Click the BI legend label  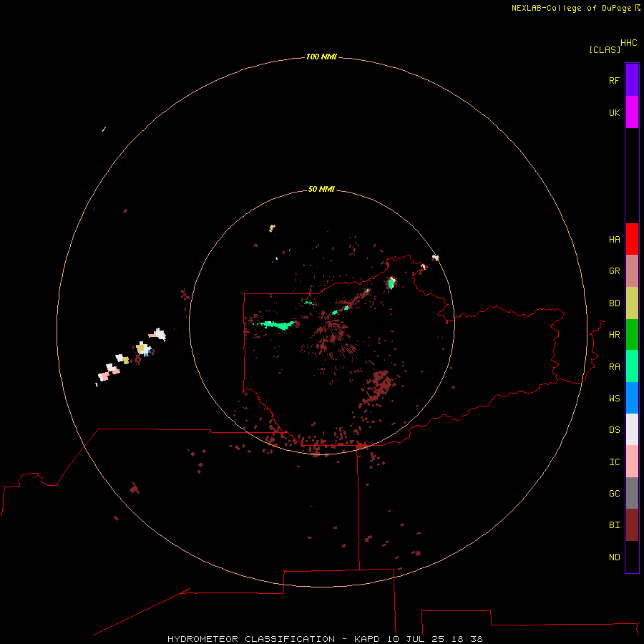tap(614, 525)
